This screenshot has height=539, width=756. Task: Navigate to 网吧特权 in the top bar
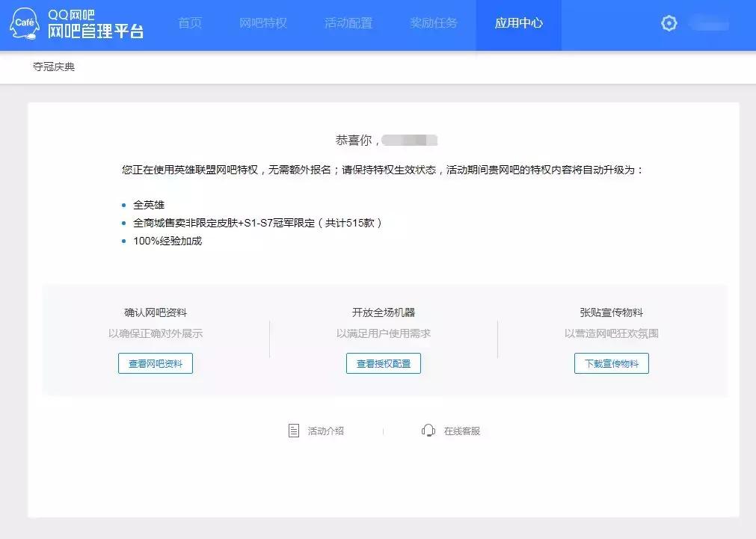pyautogui.click(x=263, y=23)
